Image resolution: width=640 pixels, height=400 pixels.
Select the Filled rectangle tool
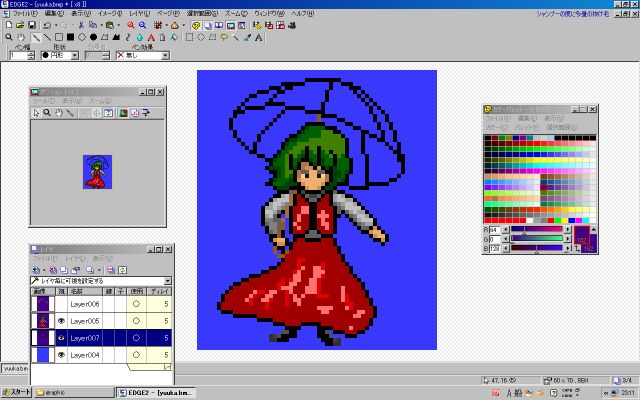(70, 38)
